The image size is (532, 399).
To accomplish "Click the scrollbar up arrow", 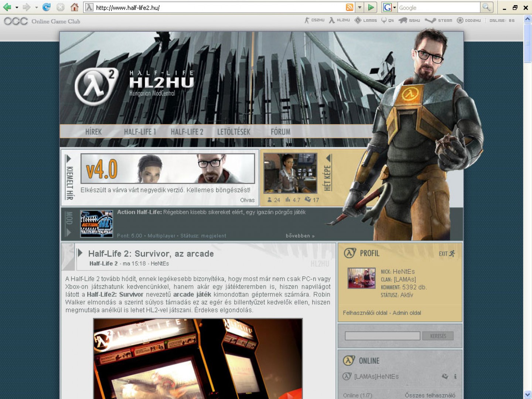I will [x=528, y=19].
